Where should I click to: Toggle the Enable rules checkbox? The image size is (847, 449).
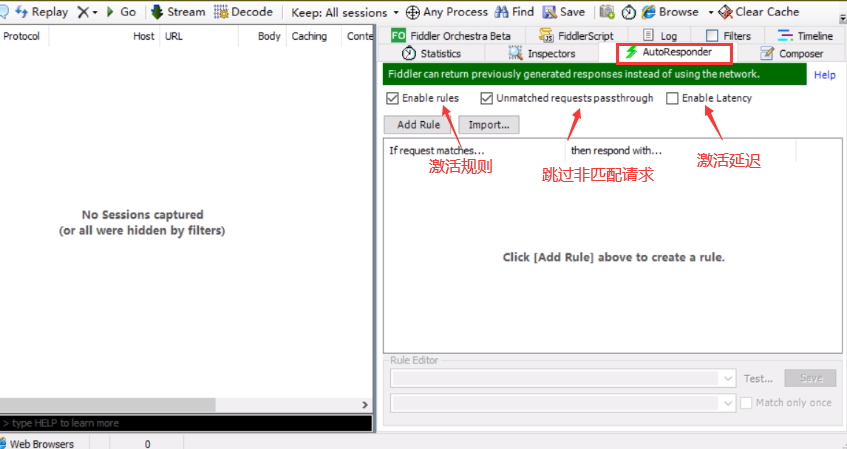pos(392,98)
